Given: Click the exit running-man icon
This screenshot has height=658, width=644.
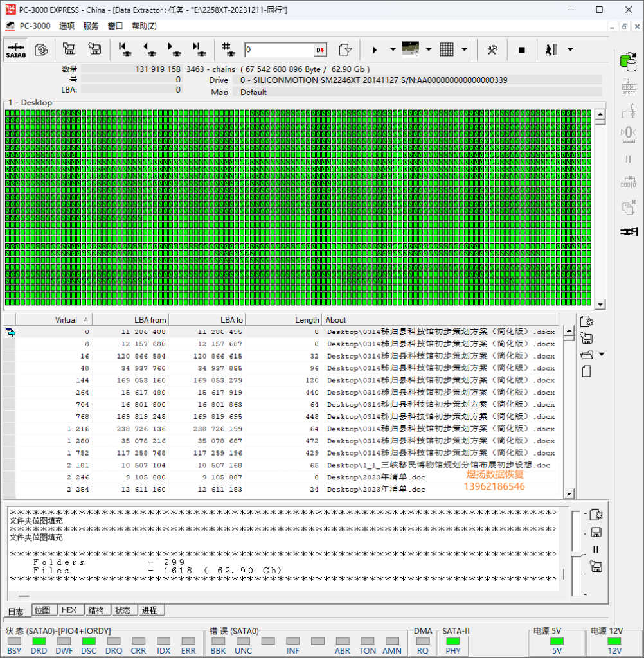Looking at the screenshot, I should [551, 49].
